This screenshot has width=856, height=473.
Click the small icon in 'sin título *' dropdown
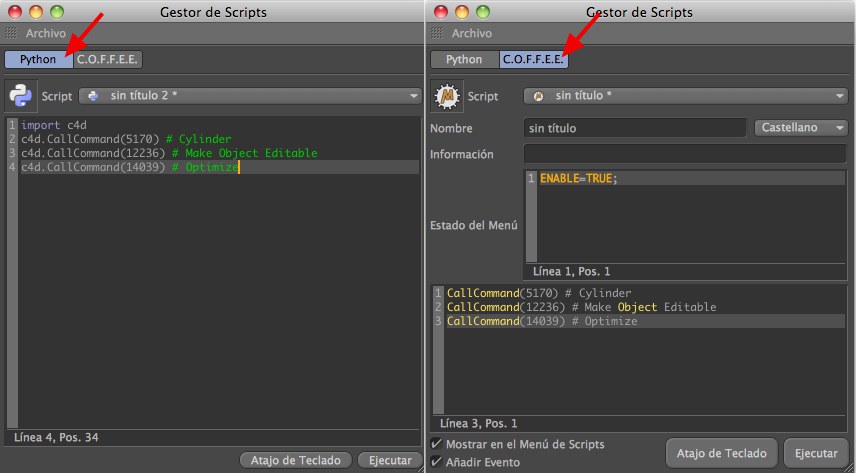(x=538, y=96)
